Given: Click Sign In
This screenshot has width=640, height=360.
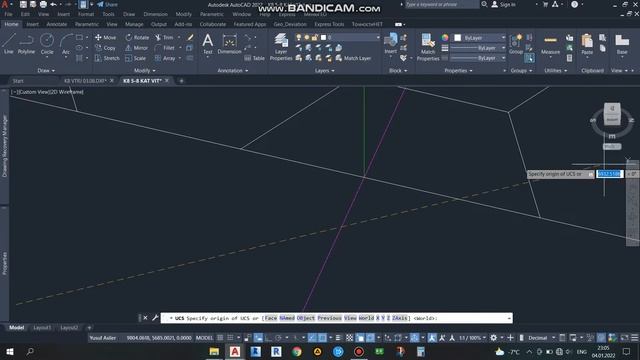Looking at the screenshot, I should [x=503, y=4].
